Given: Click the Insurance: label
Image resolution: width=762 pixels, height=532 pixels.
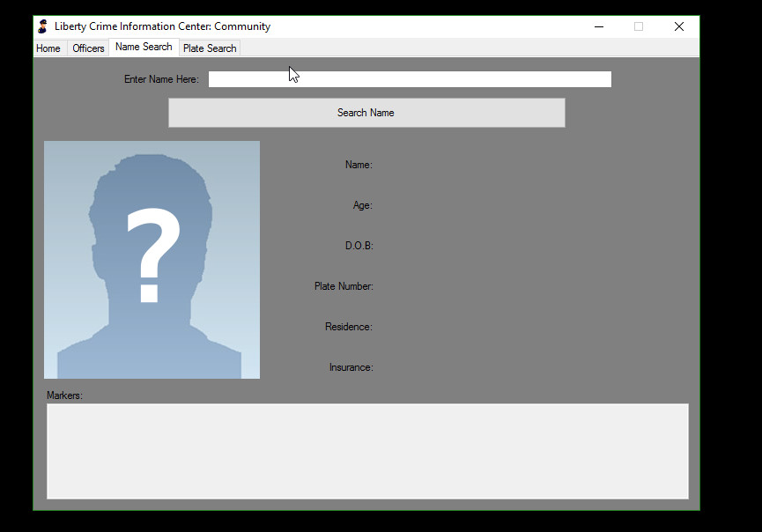Looking at the screenshot, I should (x=351, y=367).
